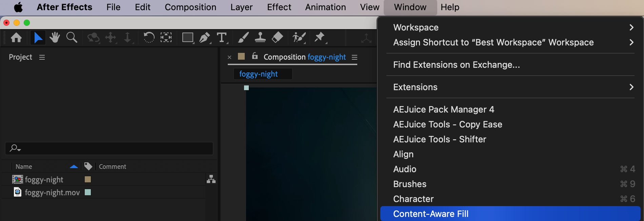This screenshot has width=644, height=221.
Task: Open the View menu
Action: [369, 7]
